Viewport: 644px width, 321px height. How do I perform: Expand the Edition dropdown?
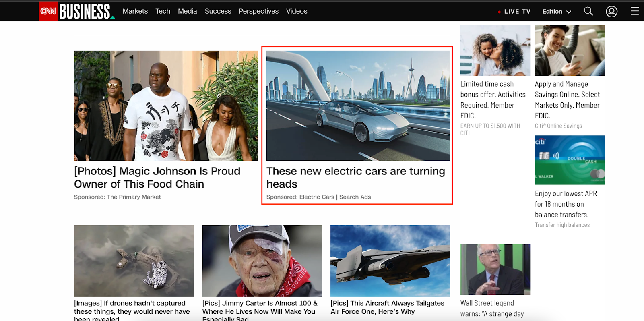pyautogui.click(x=557, y=12)
